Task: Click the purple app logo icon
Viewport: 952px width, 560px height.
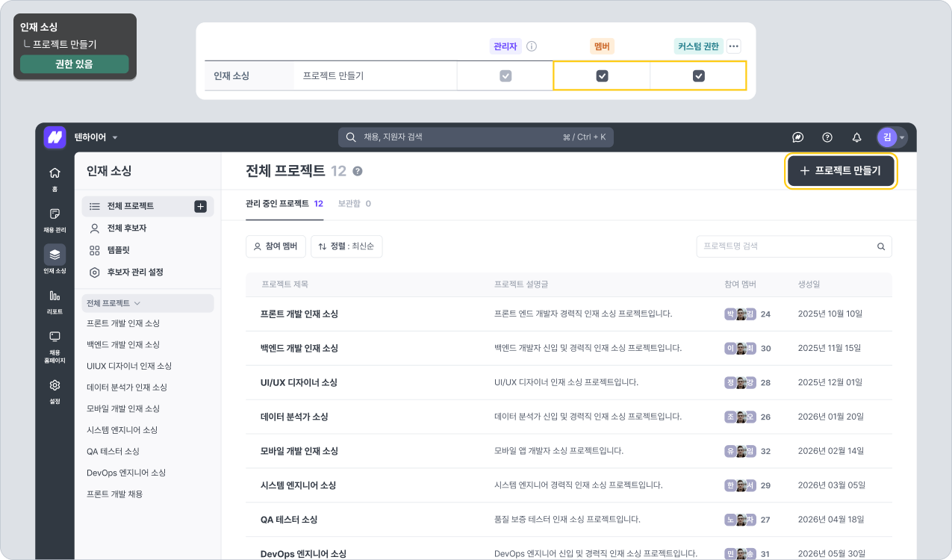Action: tap(55, 137)
